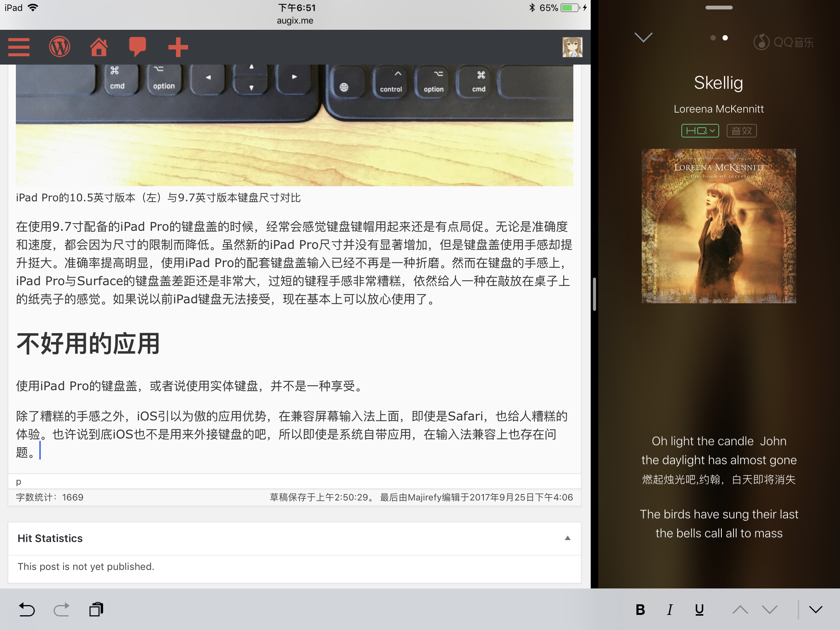
Task: Click the WordPress logo icon
Action: tap(60, 47)
